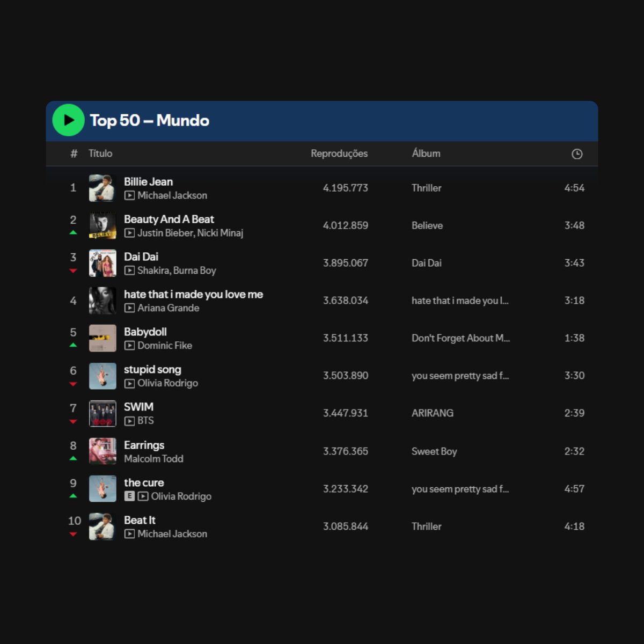
Task: Click red down arrow under rank 3
Action: (73, 270)
